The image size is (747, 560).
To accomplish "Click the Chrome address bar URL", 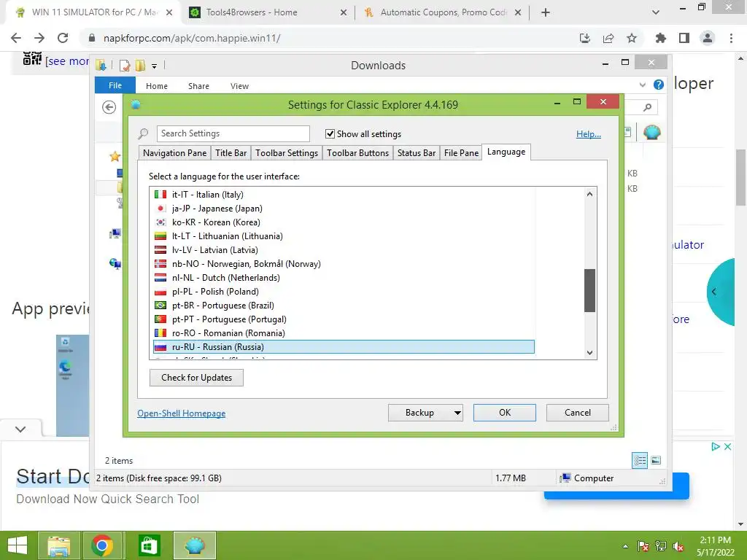I will [x=192, y=38].
